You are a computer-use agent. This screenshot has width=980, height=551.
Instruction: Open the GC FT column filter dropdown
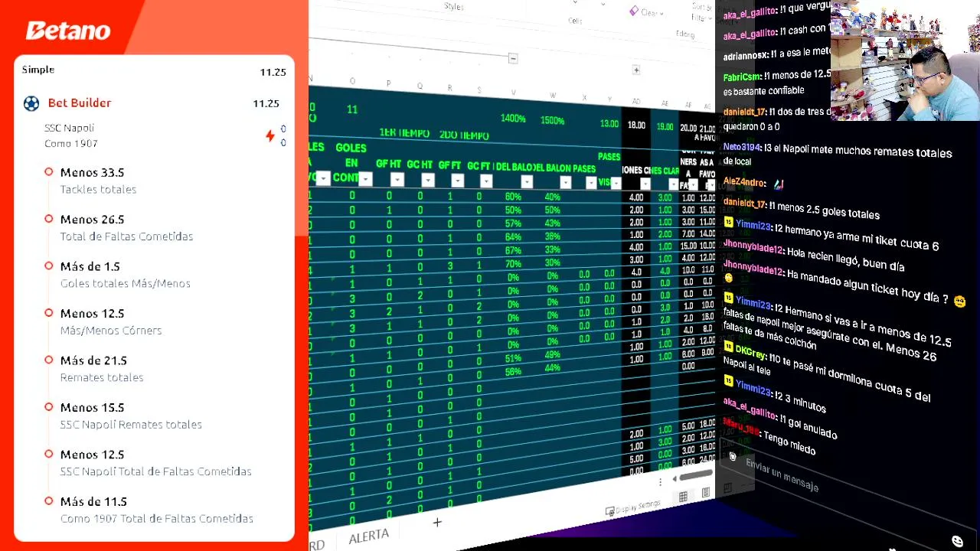486,181
